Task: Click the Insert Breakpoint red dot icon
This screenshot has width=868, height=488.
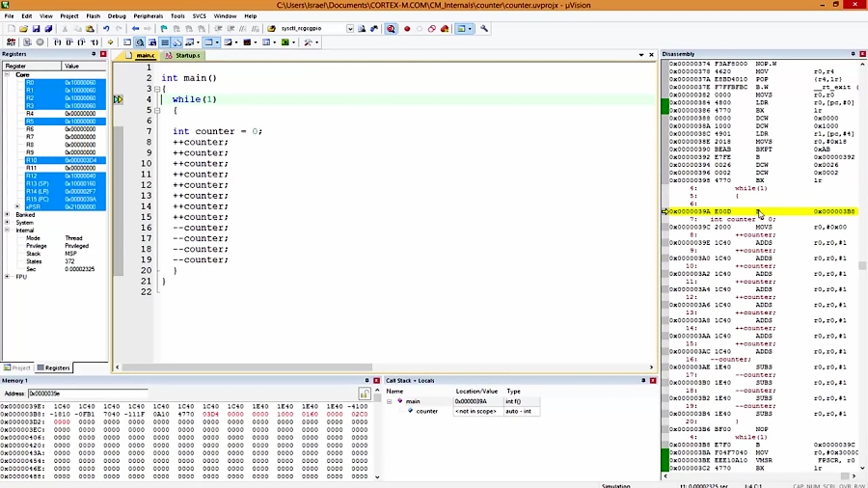Action: (x=407, y=29)
